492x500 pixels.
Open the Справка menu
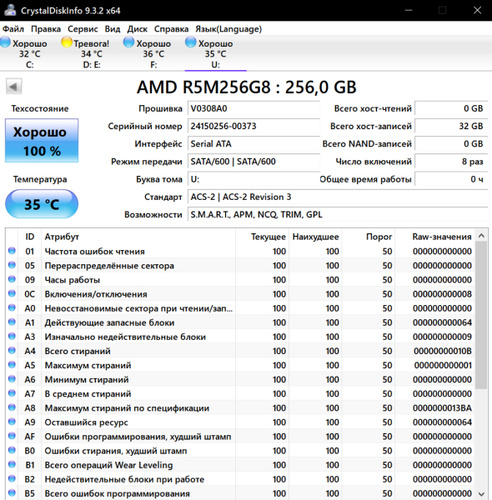pyautogui.click(x=171, y=29)
